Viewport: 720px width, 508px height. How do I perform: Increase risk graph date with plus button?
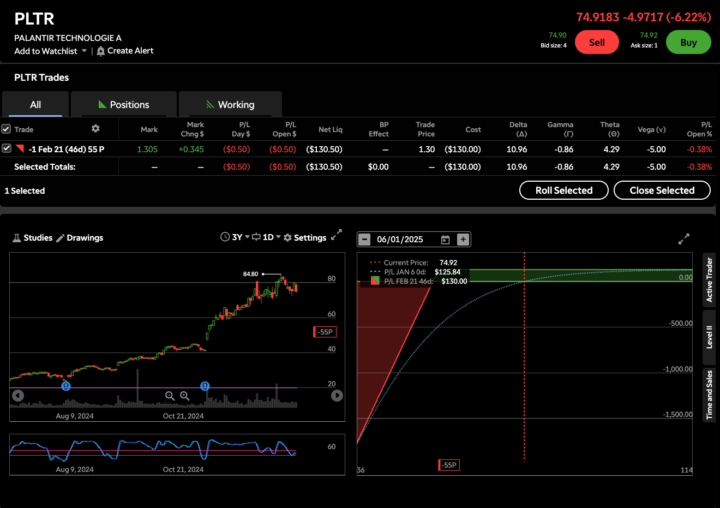tap(463, 239)
